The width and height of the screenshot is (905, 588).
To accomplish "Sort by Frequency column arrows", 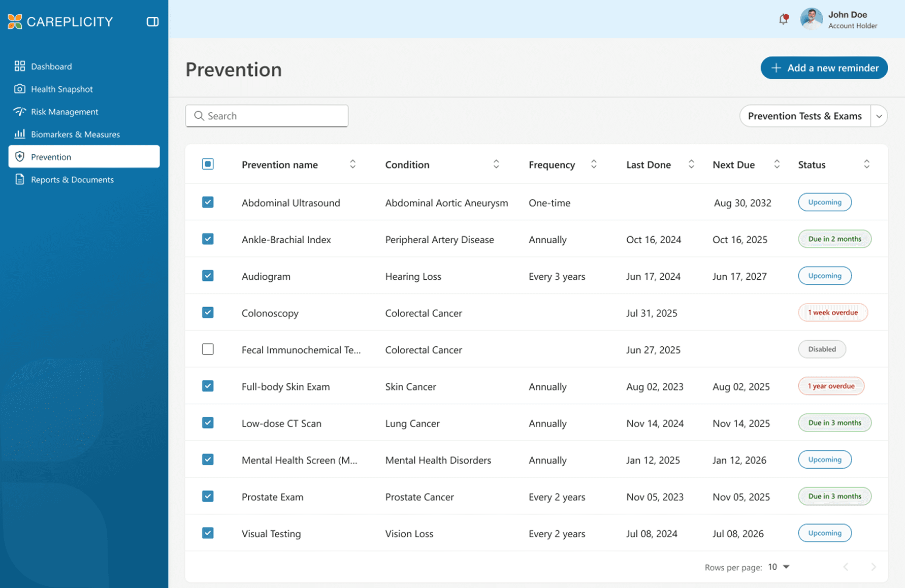I will (594, 164).
